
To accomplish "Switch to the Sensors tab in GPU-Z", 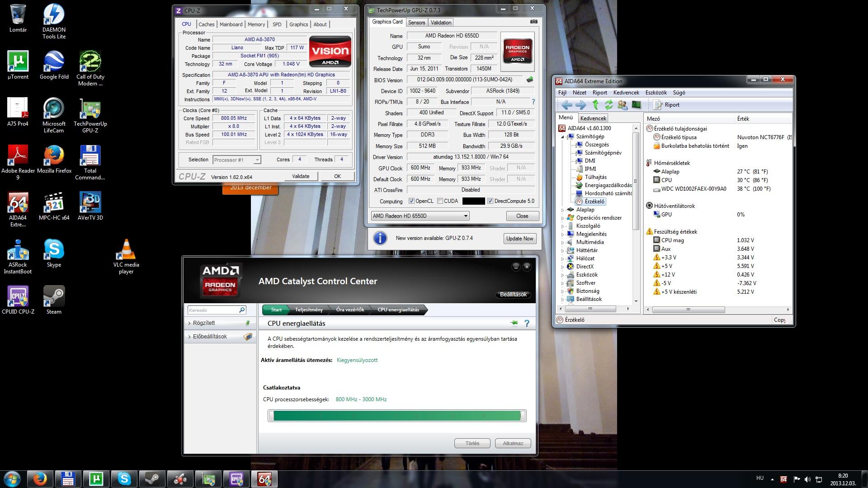I will [416, 23].
